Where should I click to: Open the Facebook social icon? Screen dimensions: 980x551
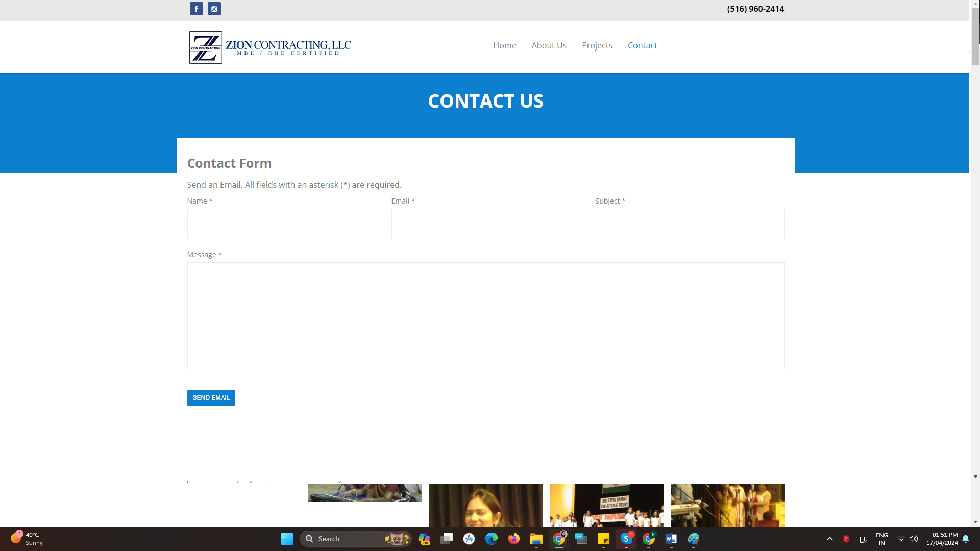196,9
